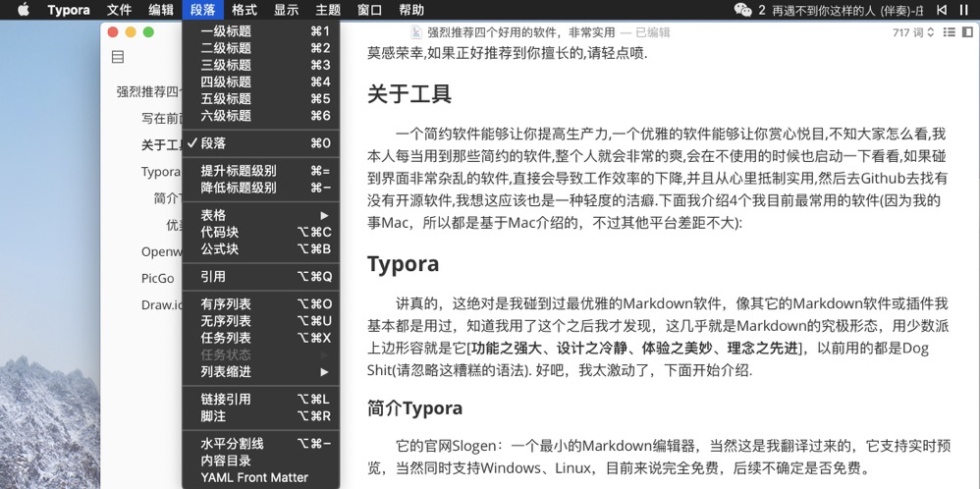Open the 显示 menu
The width and height of the screenshot is (980, 489).
tap(287, 10)
